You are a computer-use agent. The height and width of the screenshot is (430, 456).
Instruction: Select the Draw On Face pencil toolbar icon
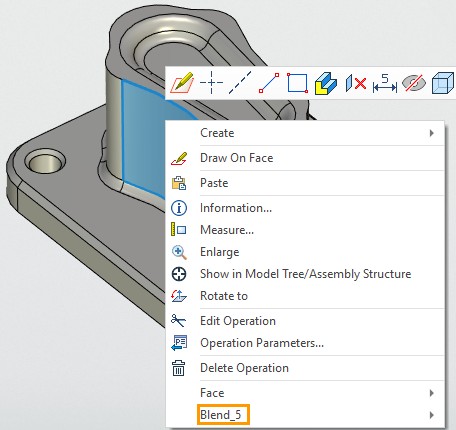[182, 82]
